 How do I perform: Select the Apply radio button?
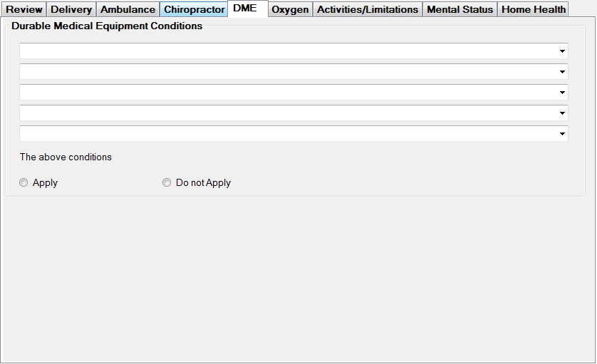click(24, 183)
